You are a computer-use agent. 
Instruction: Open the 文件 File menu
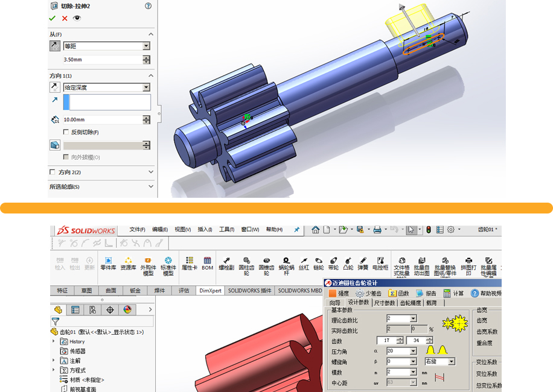(x=137, y=230)
